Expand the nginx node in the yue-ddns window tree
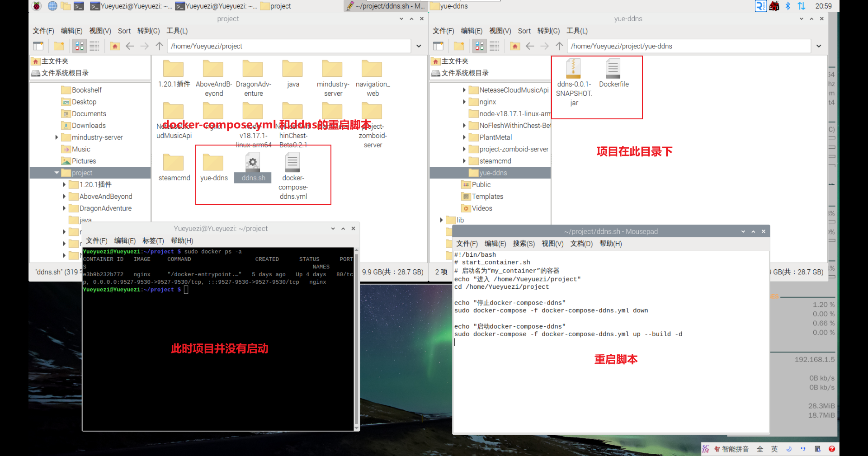Image resolution: width=868 pixels, height=456 pixels. (x=464, y=102)
